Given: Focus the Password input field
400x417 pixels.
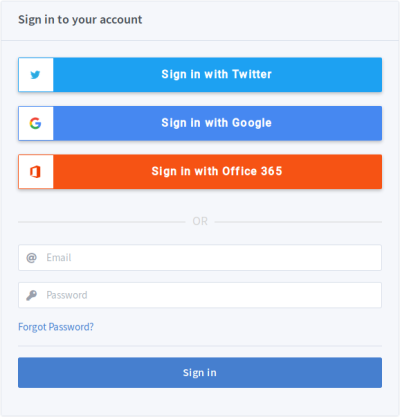Looking at the screenshot, I should tap(200, 295).
